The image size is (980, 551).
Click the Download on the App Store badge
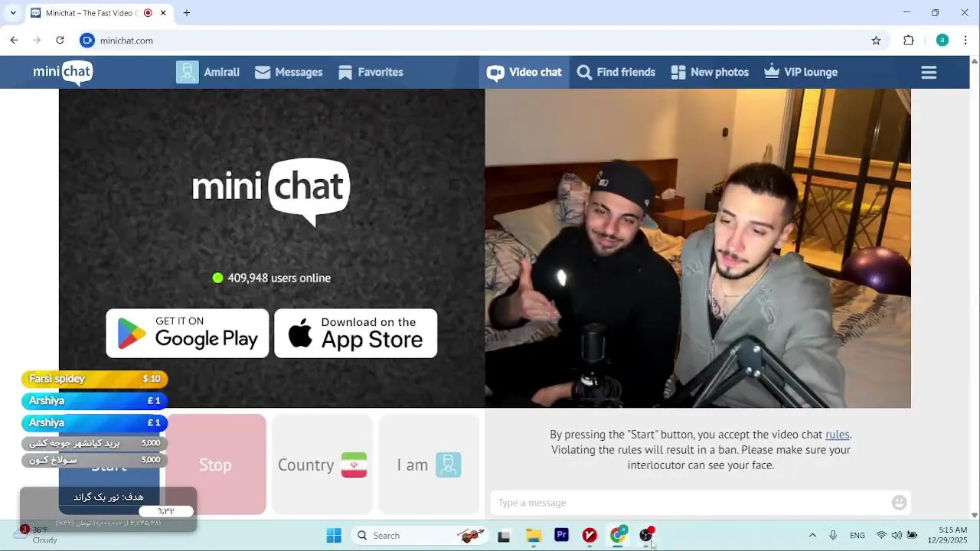pyautogui.click(x=356, y=333)
